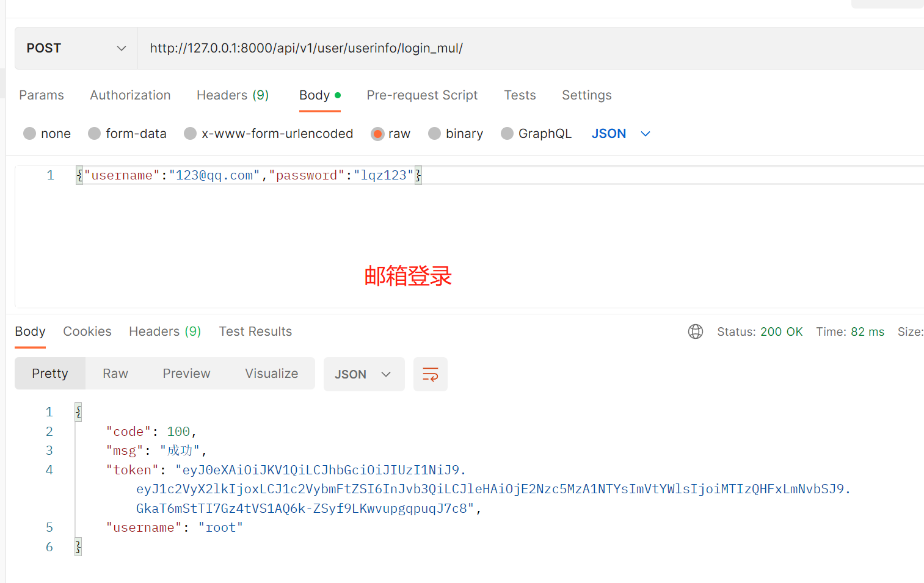Open the response JSON format dropdown

(x=364, y=374)
